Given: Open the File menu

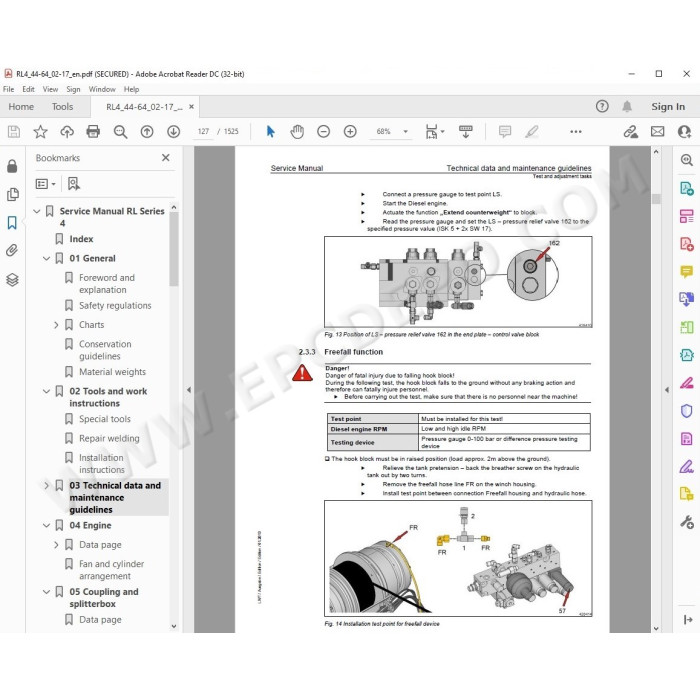Looking at the screenshot, I should coord(8,89).
